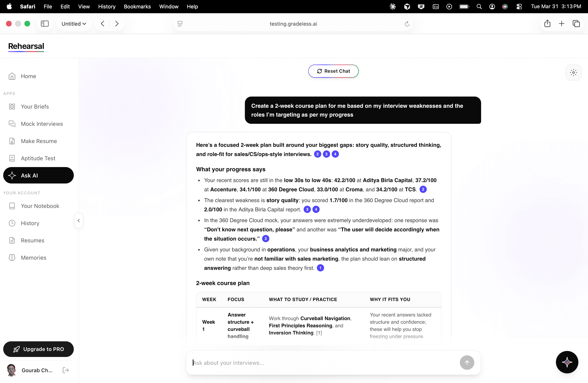Go back in Safari

click(102, 24)
